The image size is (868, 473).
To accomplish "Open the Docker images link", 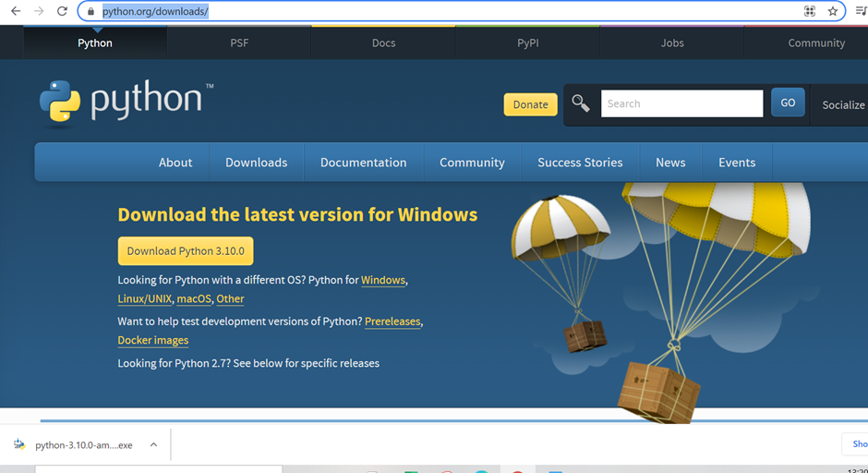I will click(x=152, y=341).
